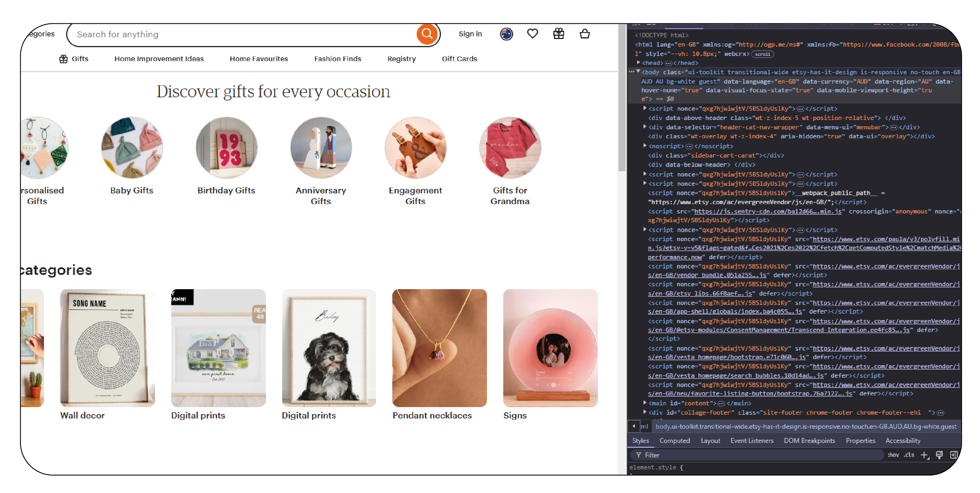The image size is (980, 493).
Task: Open Home Improvement Ideas nav link
Action: pyautogui.click(x=159, y=59)
